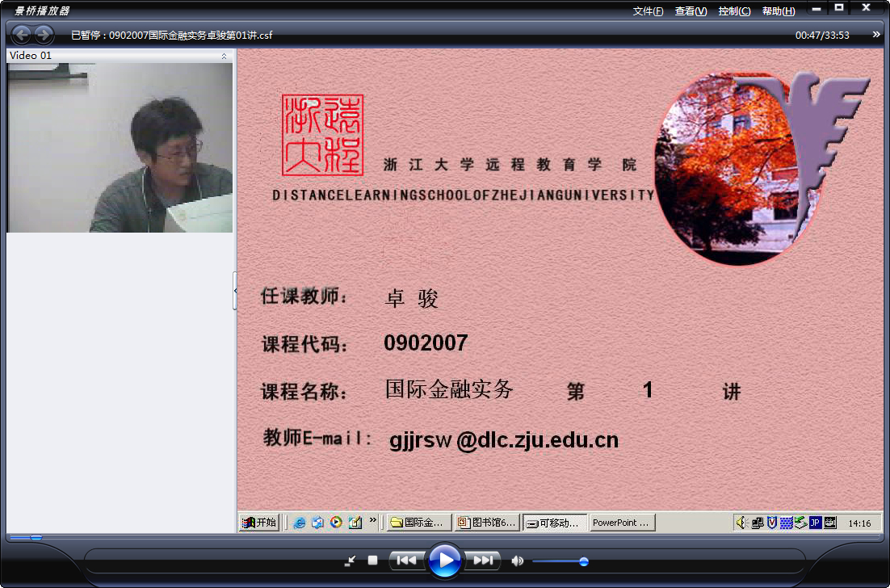Click the lecturer video in the Video 01 panel

coord(120,148)
